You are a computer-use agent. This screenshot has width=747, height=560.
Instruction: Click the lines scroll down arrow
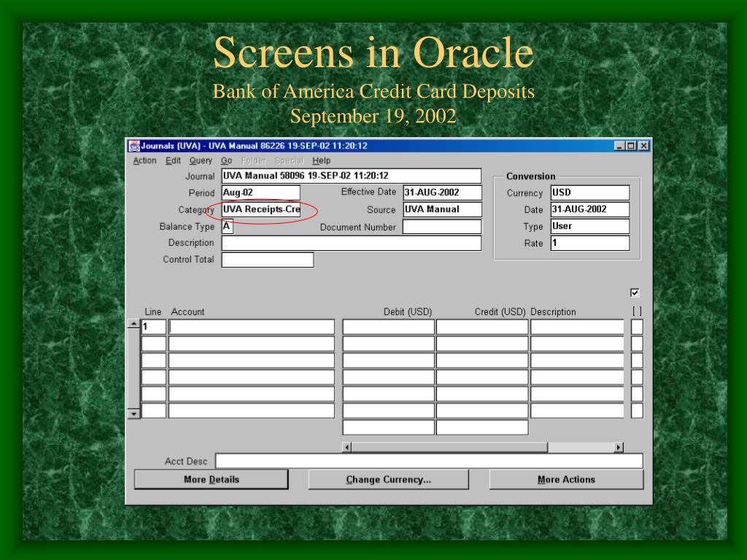coord(134,414)
